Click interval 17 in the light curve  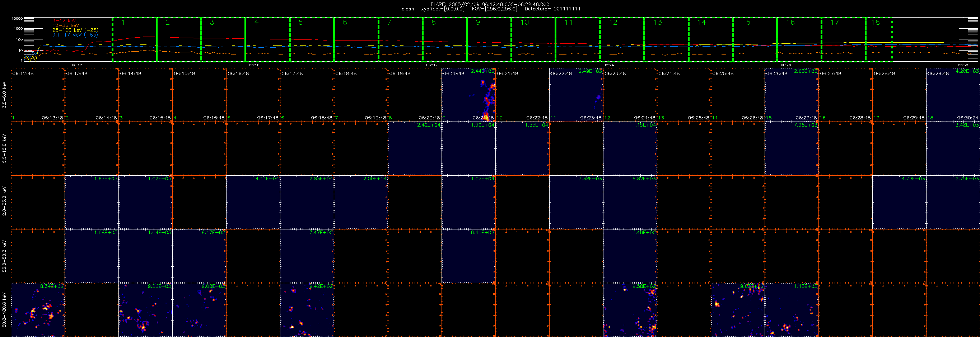844,39
